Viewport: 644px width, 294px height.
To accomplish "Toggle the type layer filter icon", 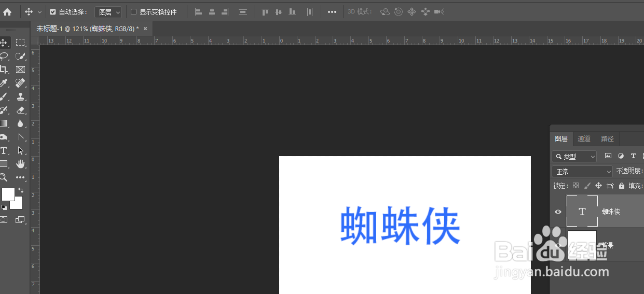I will click(x=633, y=156).
